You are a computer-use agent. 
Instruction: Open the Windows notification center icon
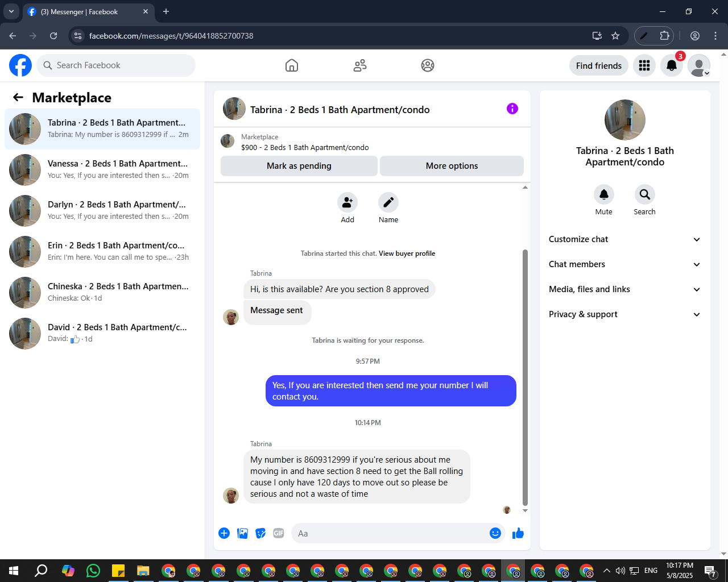pyautogui.click(x=710, y=571)
